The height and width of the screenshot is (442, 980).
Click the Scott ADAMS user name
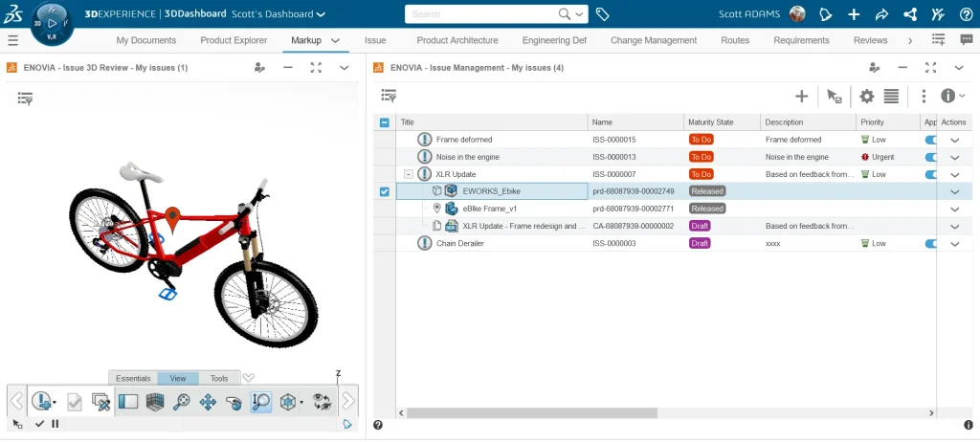click(748, 14)
